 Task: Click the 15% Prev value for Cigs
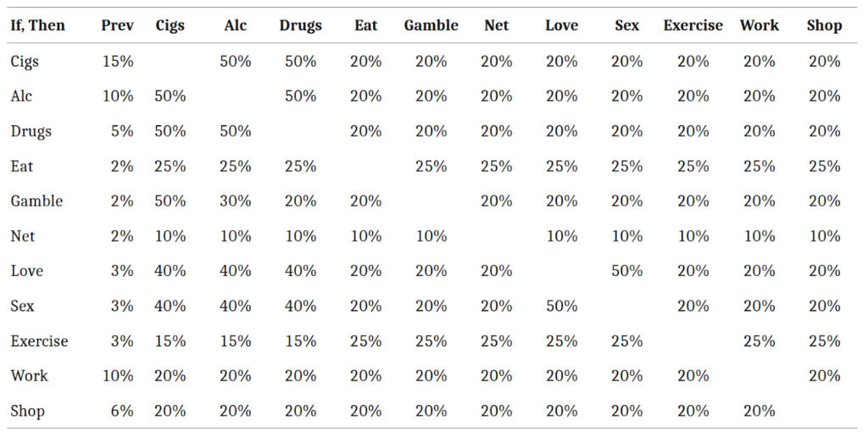118,61
